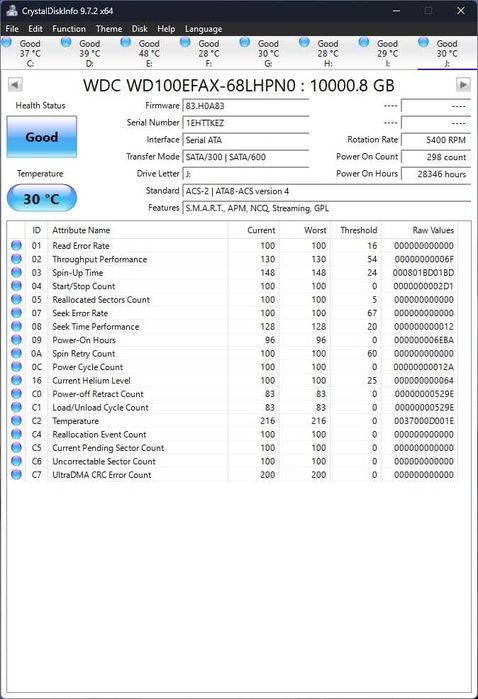This screenshot has width=478, height=699.
Task: Switch to drive F: tab
Action: (209, 53)
